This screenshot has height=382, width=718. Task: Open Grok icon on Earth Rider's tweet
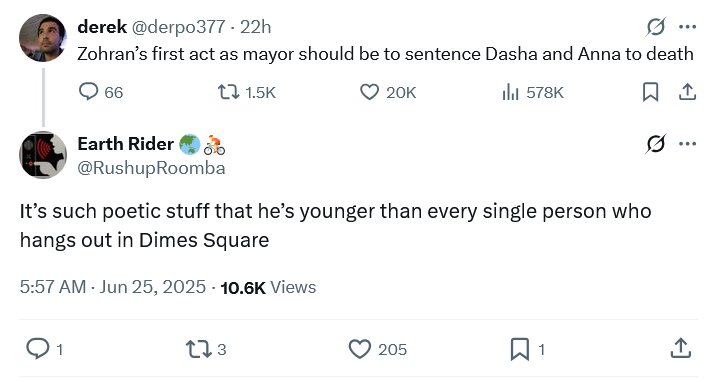pyautogui.click(x=656, y=144)
